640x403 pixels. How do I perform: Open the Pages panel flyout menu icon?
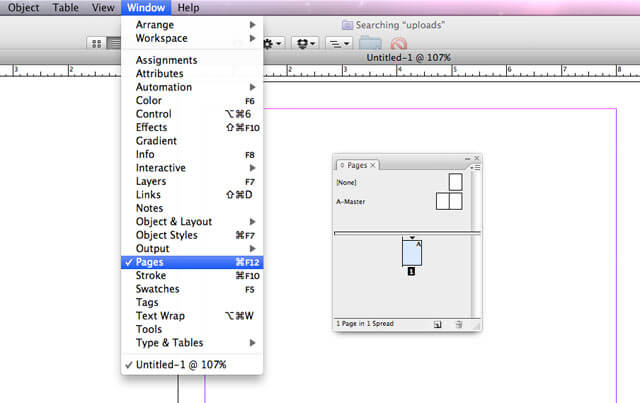(476, 167)
